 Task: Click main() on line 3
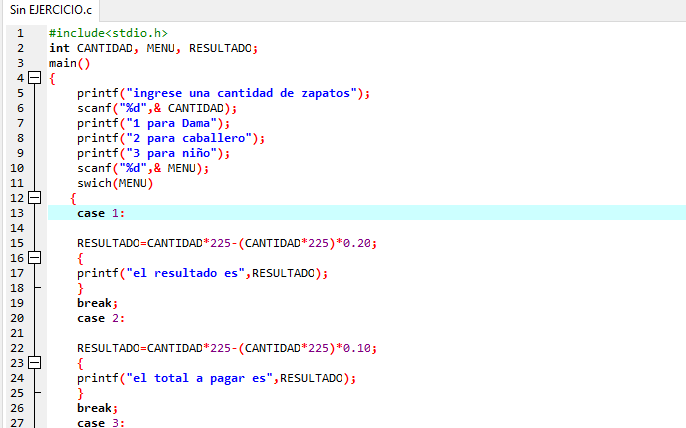coord(70,63)
